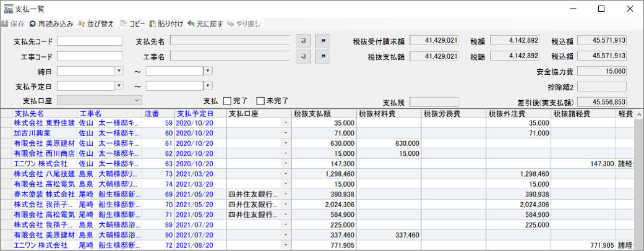Check the 完了 payment checkbox
The width and height of the screenshot is (644, 251).
point(227,101)
